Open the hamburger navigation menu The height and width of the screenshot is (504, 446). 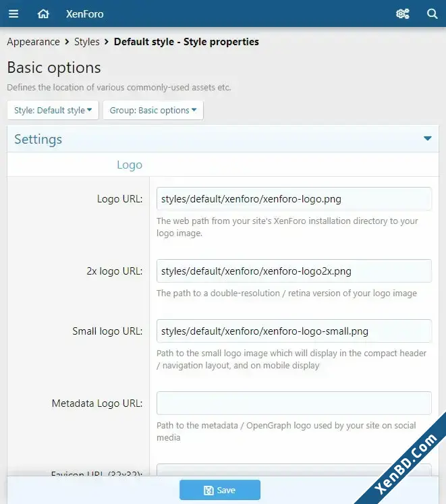tap(13, 13)
